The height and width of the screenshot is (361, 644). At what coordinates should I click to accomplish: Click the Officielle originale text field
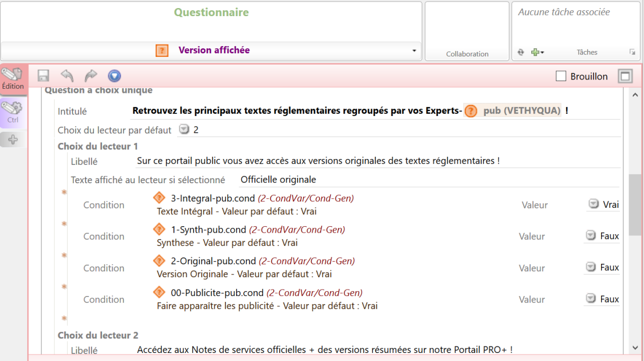[x=429, y=179]
